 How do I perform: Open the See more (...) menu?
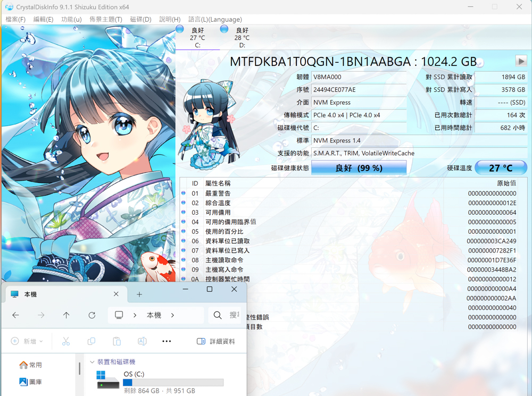click(167, 341)
